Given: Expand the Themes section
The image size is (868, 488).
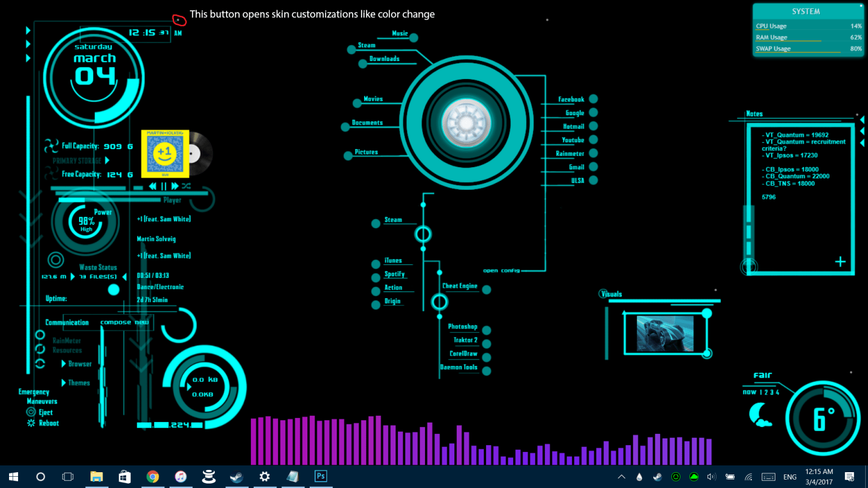Looking at the screenshot, I should point(64,382).
